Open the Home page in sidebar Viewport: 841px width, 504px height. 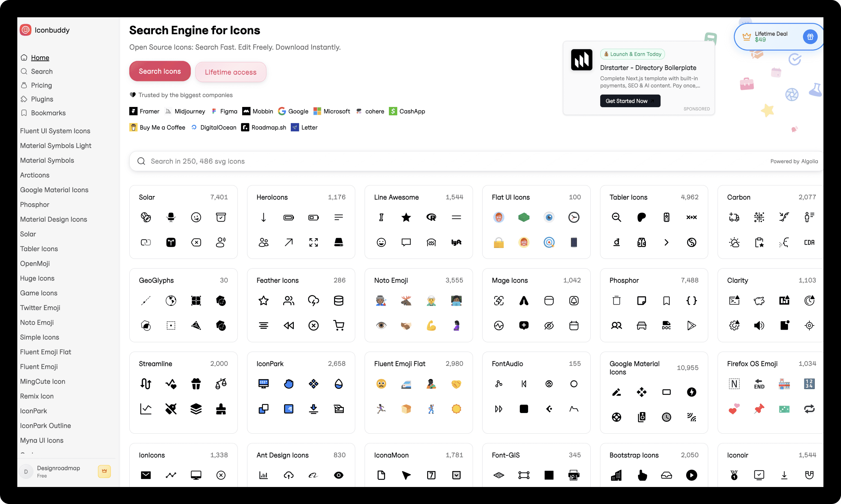(x=40, y=58)
